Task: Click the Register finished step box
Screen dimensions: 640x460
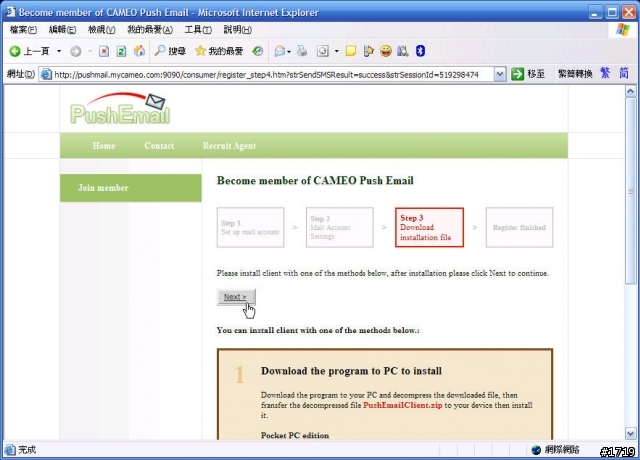Action: (519, 227)
